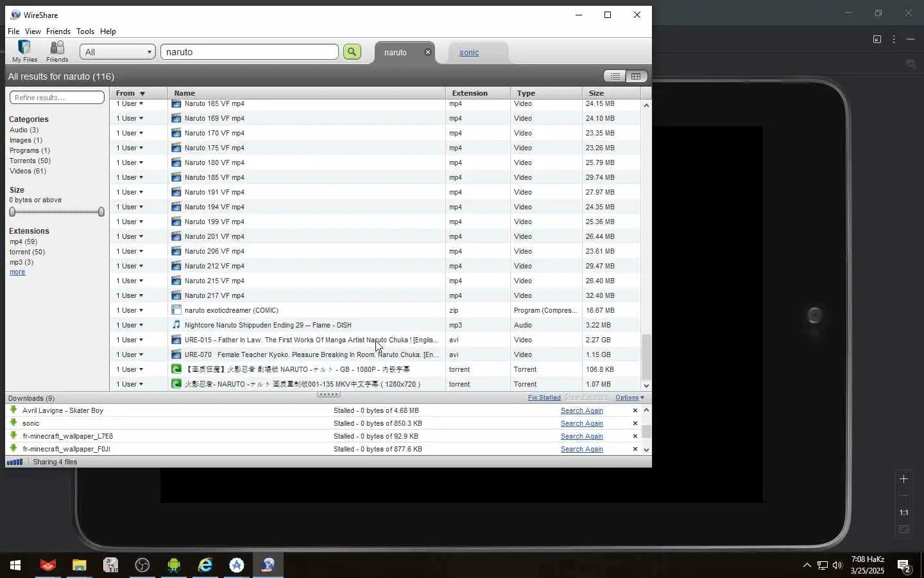Image resolution: width=924 pixels, height=578 pixels.
Task: Click the results vertical scrollbar thumb
Action: coord(646,357)
